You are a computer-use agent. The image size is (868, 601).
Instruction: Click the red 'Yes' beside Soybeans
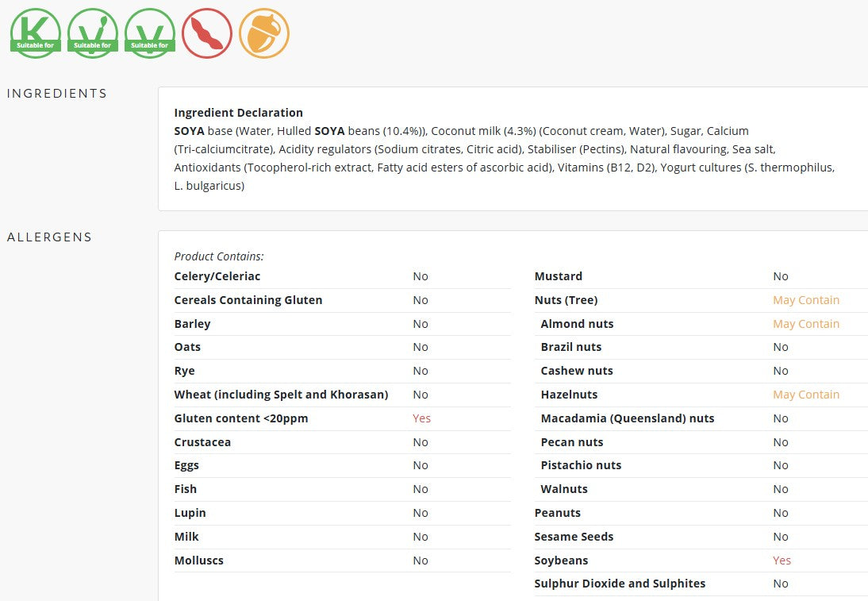(x=782, y=560)
